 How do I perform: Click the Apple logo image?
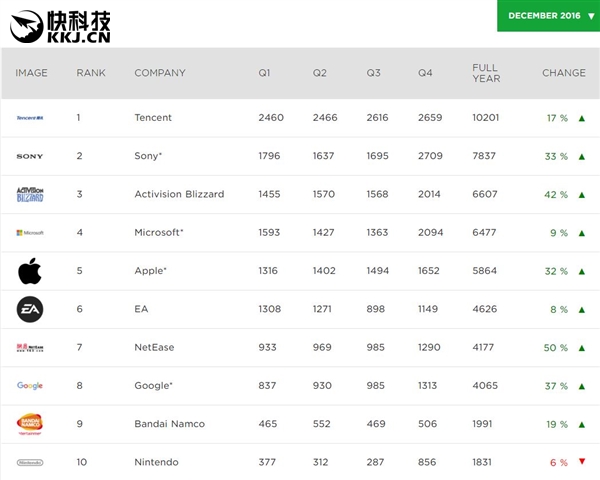click(x=30, y=271)
